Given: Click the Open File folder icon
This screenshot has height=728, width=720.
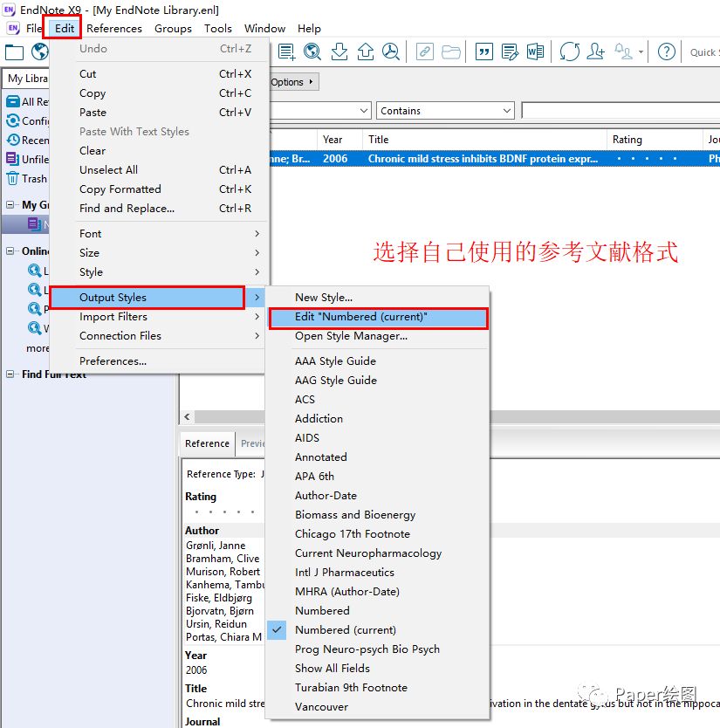Looking at the screenshot, I should point(450,52).
